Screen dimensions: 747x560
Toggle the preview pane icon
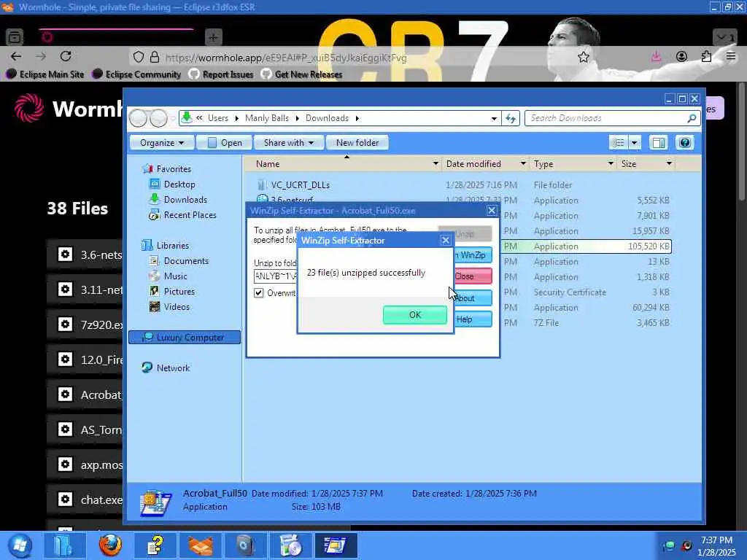pos(659,143)
